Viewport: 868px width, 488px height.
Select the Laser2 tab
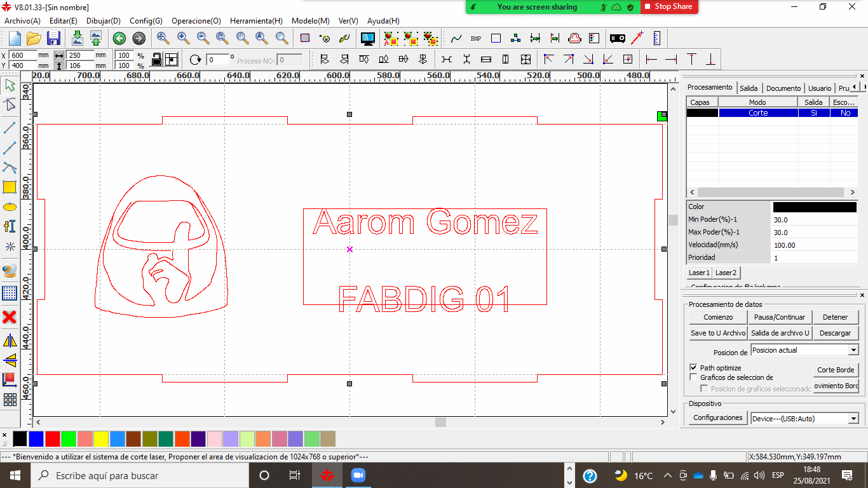pyautogui.click(x=726, y=273)
